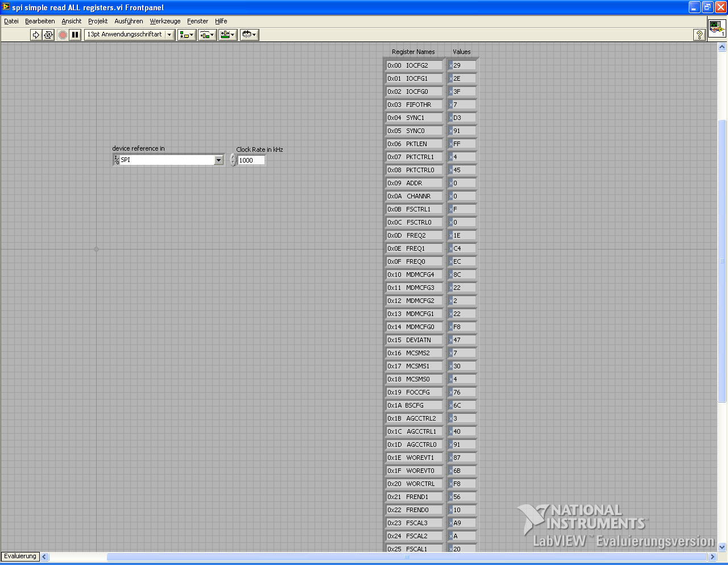Click the Pause button in toolbar
This screenshot has height=565, width=728.
point(75,35)
